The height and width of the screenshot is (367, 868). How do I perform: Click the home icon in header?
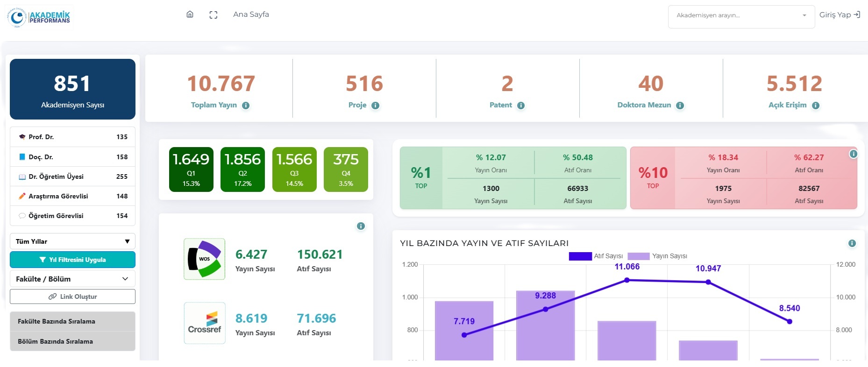pyautogui.click(x=190, y=14)
